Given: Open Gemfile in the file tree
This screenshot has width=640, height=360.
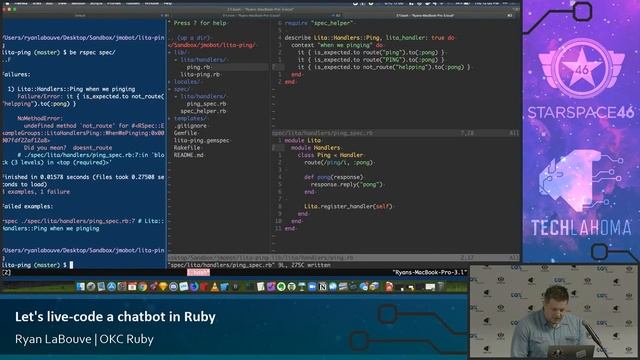Looking at the screenshot, I should click(186, 133).
